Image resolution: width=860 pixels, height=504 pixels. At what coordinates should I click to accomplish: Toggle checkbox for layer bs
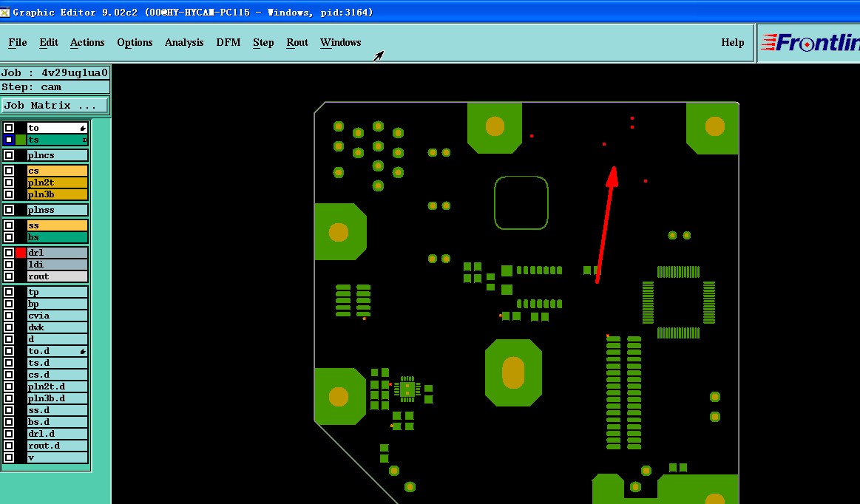[x=9, y=237]
